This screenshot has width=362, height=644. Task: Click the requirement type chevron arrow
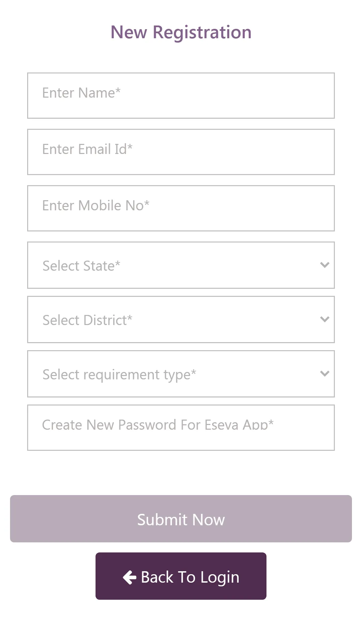[324, 374]
